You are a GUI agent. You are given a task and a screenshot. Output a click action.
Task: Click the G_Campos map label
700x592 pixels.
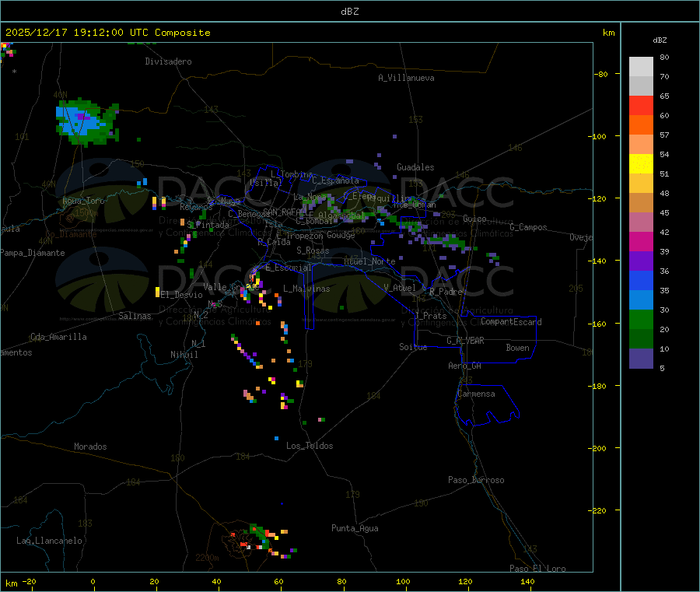pos(528,227)
